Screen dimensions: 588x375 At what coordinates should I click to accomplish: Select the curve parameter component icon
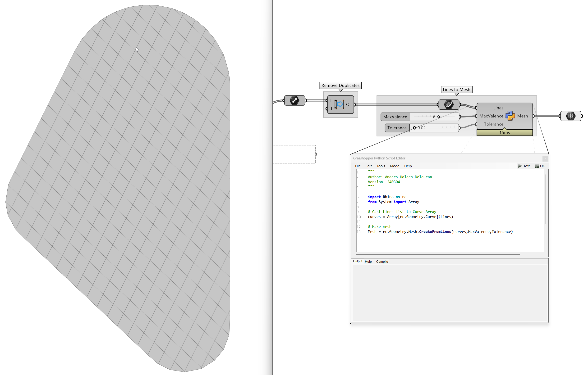point(449,105)
